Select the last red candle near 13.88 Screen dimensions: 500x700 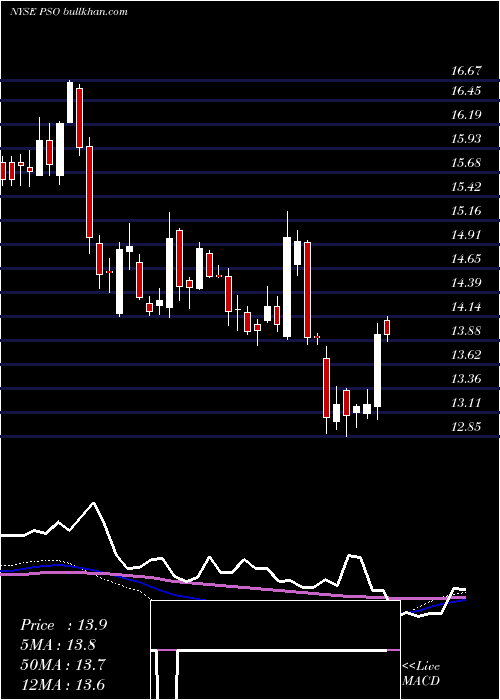[x=387, y=328]
